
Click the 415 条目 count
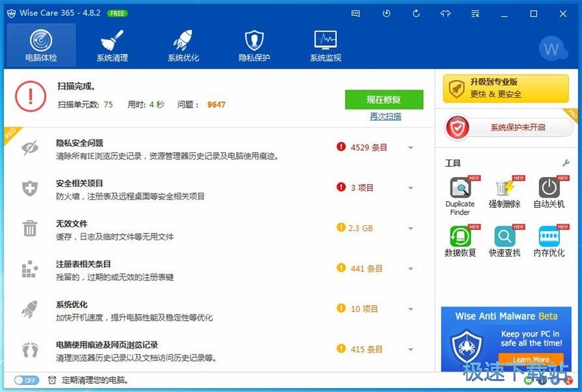click(x=366, y=350)
